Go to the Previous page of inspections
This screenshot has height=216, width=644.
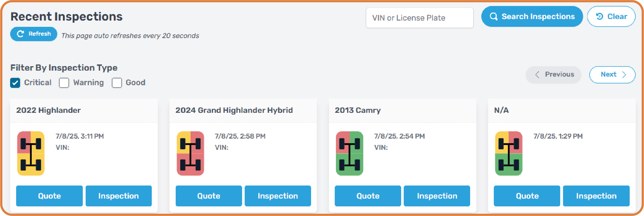[x=553, y=75]
